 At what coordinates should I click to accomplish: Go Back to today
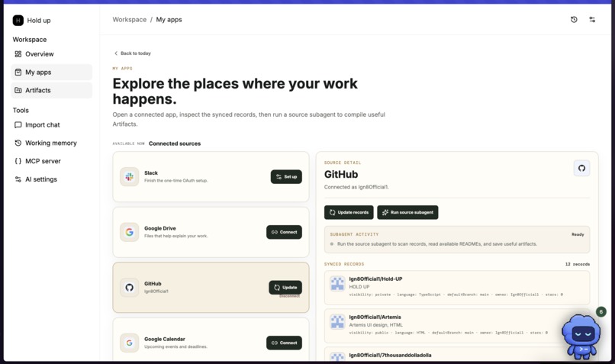click(x=132, y=53)
